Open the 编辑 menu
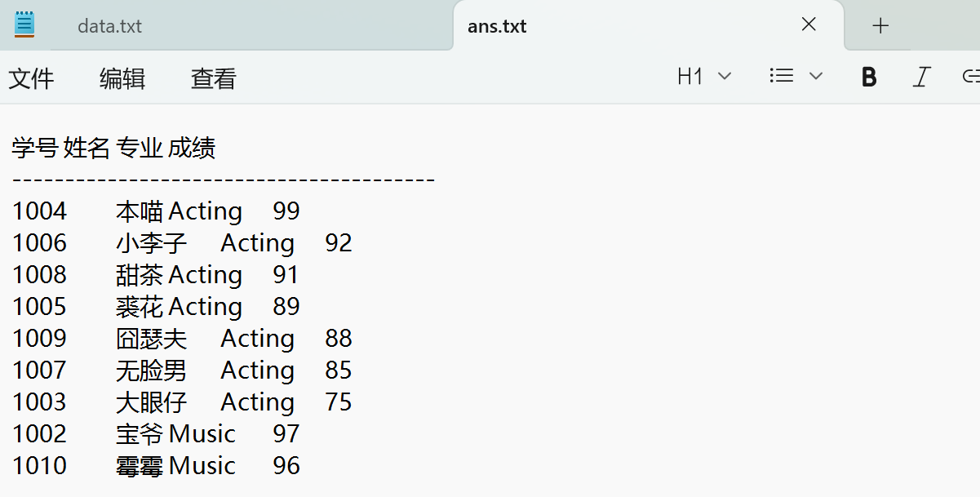 [x=122, y=78]
